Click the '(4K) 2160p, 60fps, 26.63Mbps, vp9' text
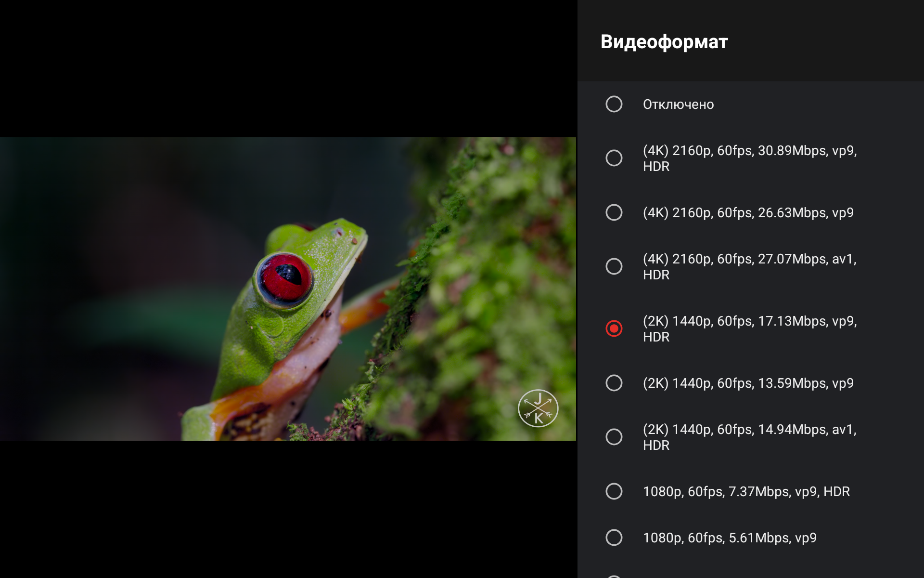The width and height of the screenshot is (924, 578). 748,213
